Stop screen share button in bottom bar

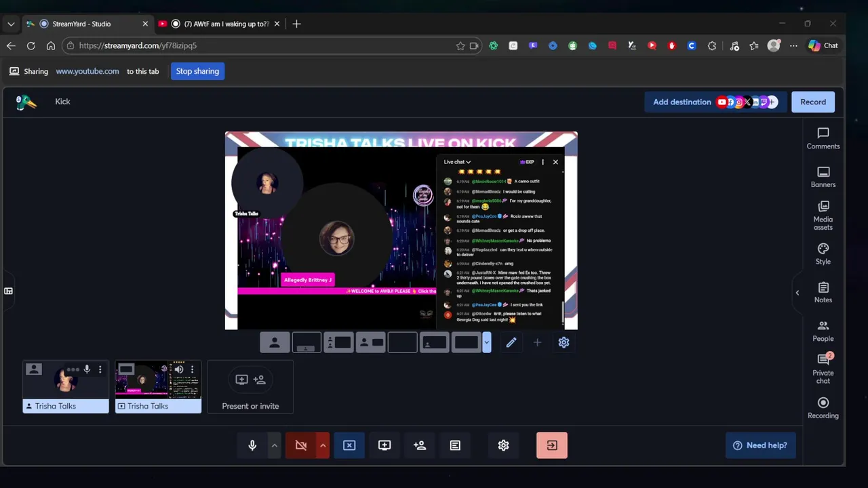349,445
